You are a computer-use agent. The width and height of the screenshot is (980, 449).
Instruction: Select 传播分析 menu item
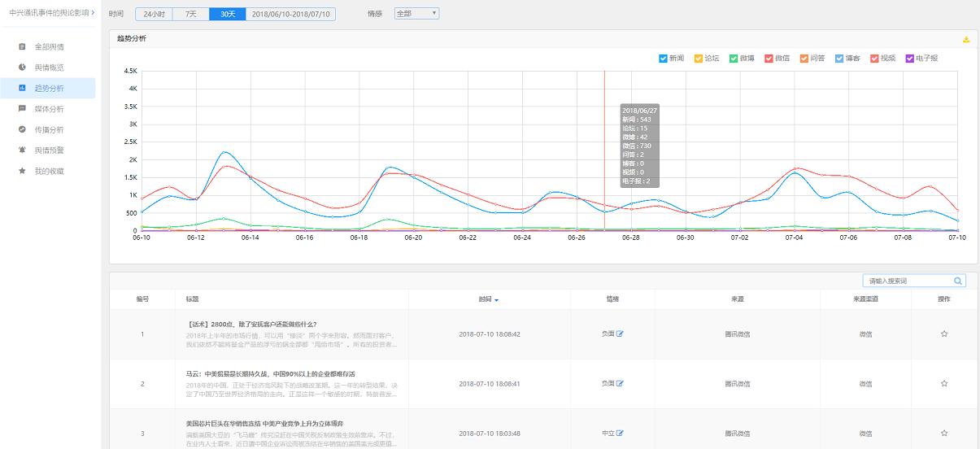tap(49, 129)
